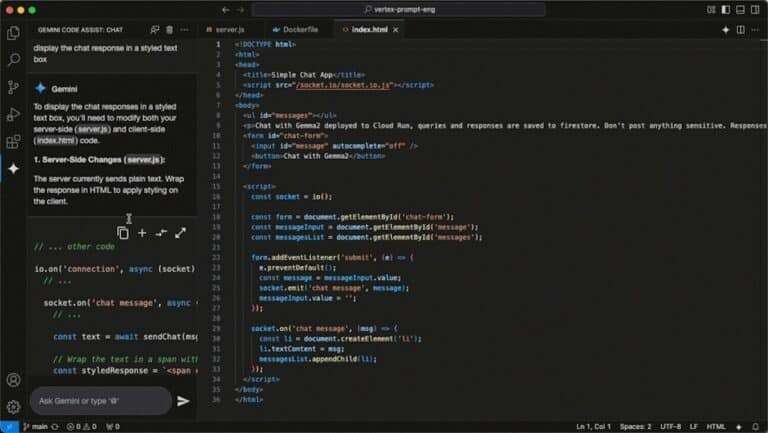Click 'Chat with Gemma2' button text in code
The width and height of the screenshot is (768, 433).
coord(316,156)
